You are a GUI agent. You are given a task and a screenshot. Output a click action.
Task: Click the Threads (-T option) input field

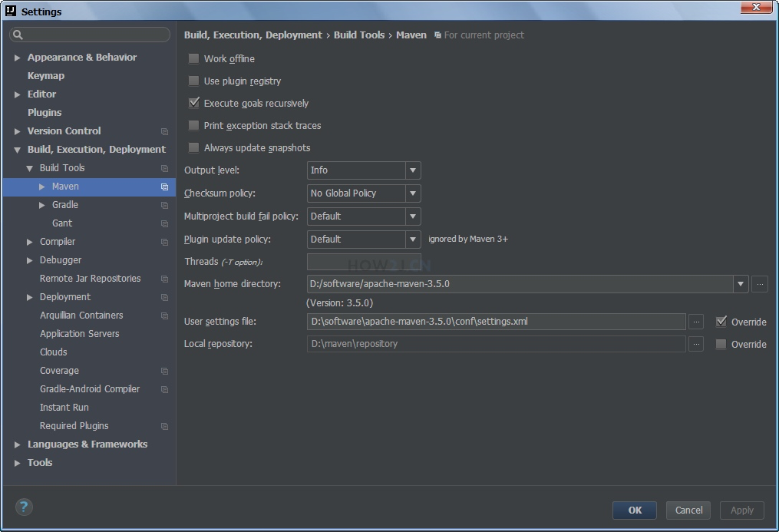364,262
